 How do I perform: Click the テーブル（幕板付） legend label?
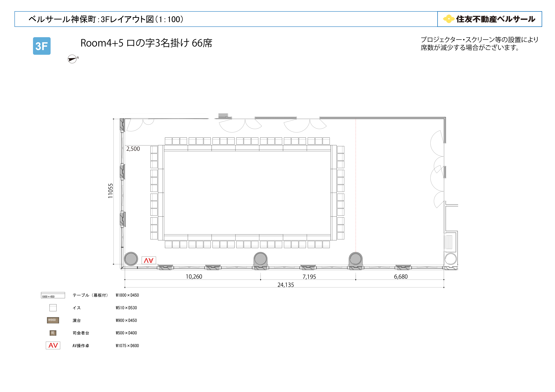(x=90, y=295)
